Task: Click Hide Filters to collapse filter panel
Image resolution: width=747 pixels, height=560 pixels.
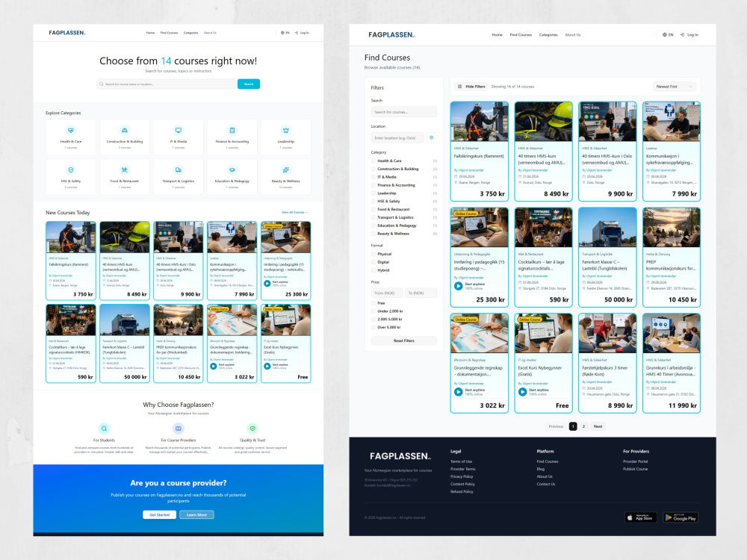Action: 471,87
